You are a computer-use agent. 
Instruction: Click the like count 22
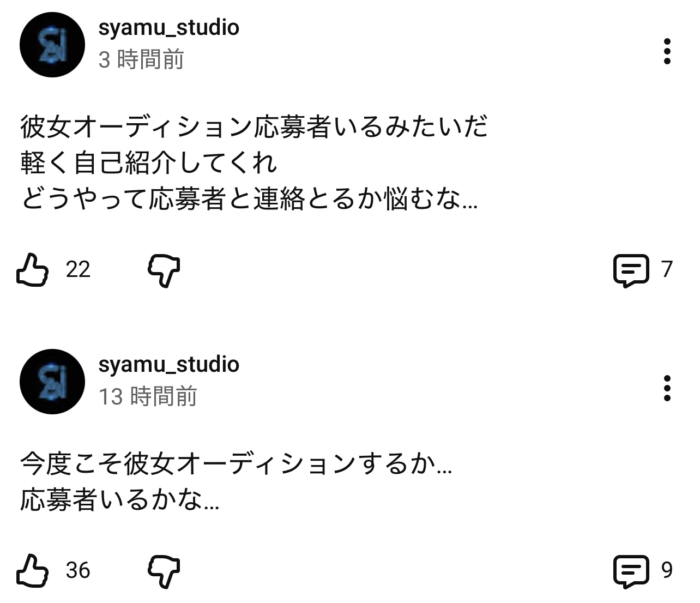[78, 269]
